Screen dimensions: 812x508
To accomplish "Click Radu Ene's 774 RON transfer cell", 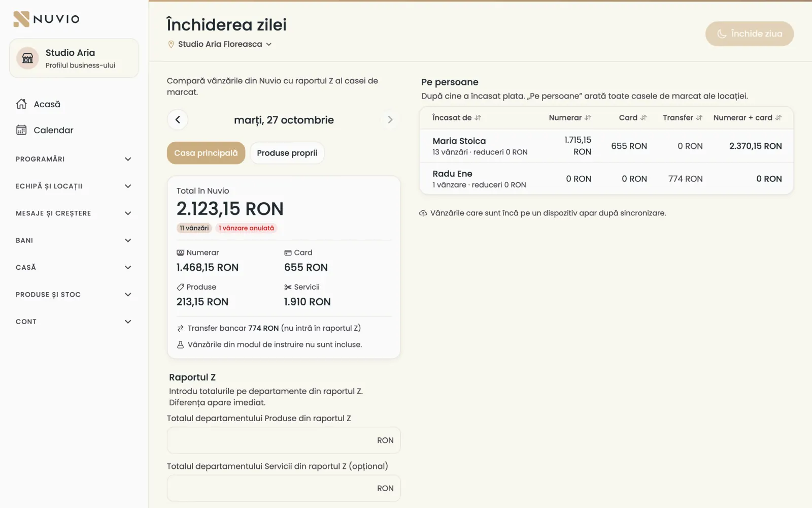I will point(685,179).
